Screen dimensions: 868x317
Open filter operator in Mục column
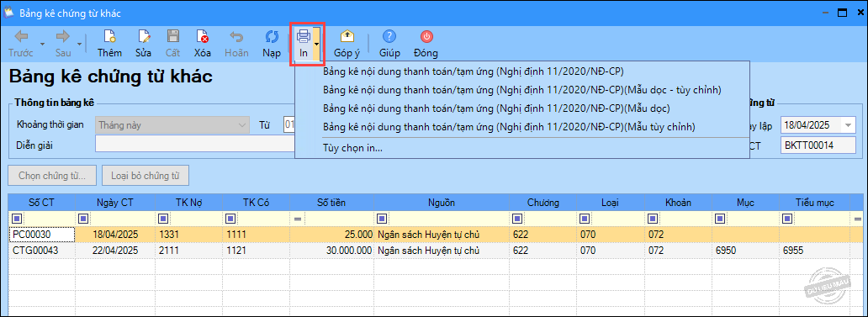pyautogui.click(x=720, y=219)
